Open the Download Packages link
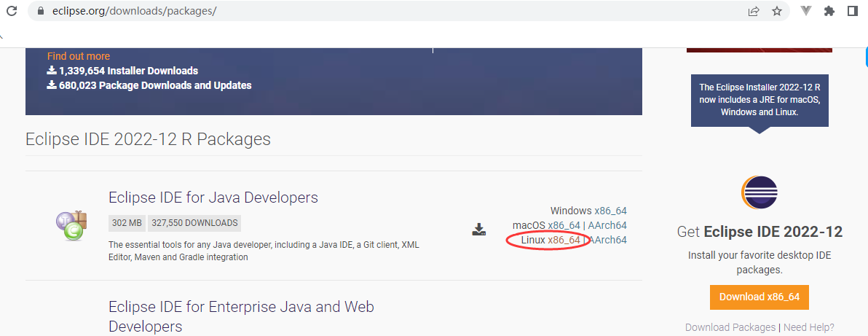Viewport: 868px width, 336px height. point(730,327)
